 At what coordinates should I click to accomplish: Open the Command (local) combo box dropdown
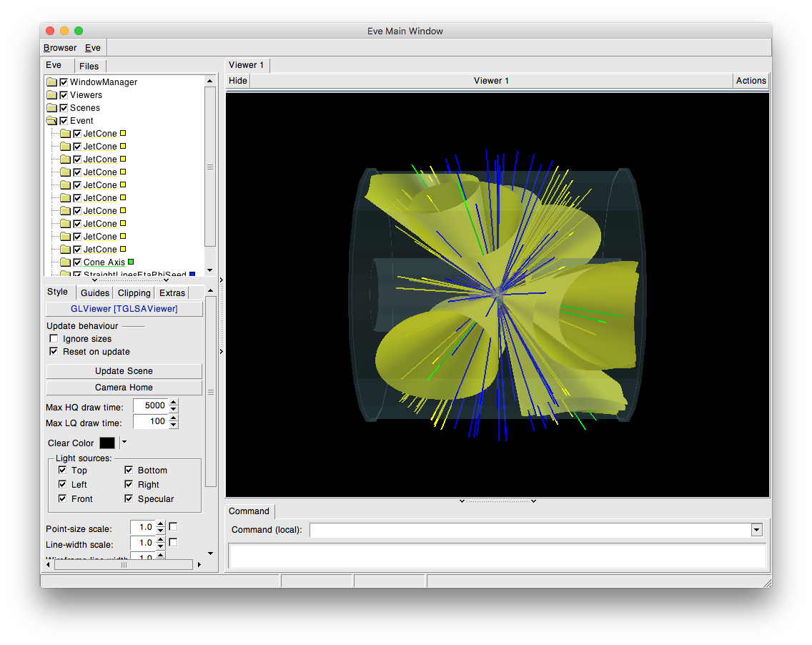coord(757,530)
